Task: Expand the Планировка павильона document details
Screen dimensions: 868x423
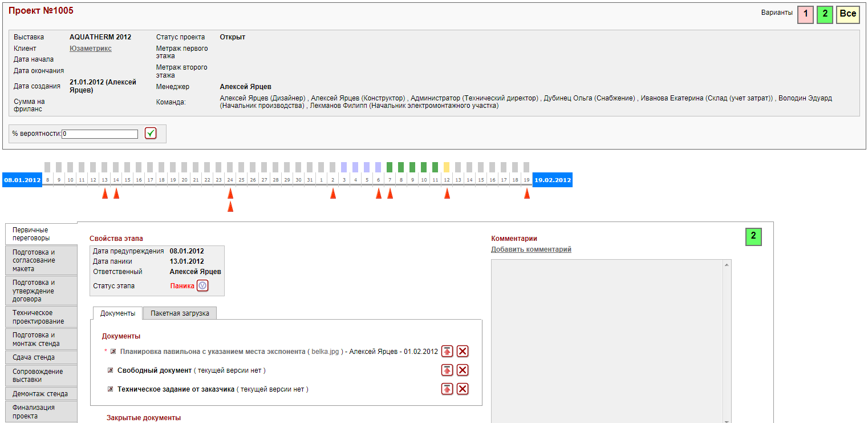Action: [113, 352]
